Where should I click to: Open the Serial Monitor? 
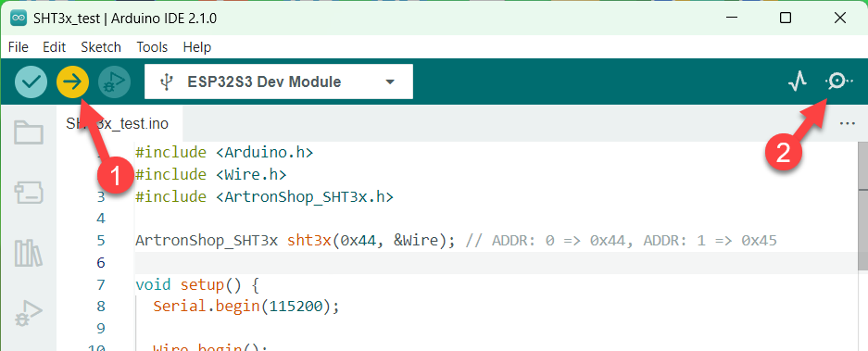click(838, 81)
